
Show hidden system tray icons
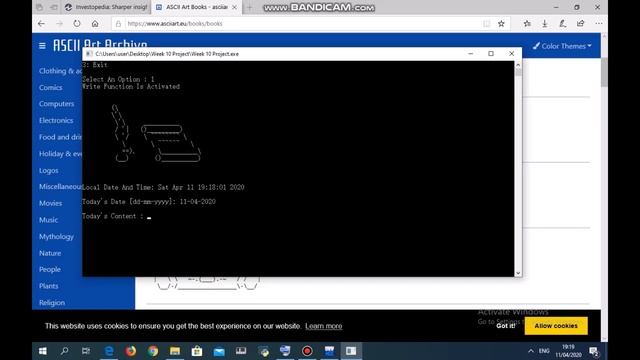click(531, 351)
